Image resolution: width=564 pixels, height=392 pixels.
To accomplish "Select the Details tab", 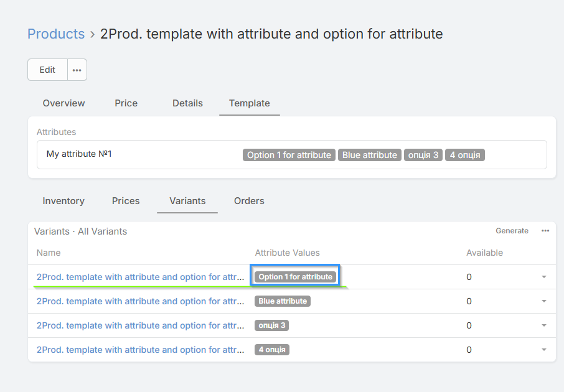I will point(187,103).
